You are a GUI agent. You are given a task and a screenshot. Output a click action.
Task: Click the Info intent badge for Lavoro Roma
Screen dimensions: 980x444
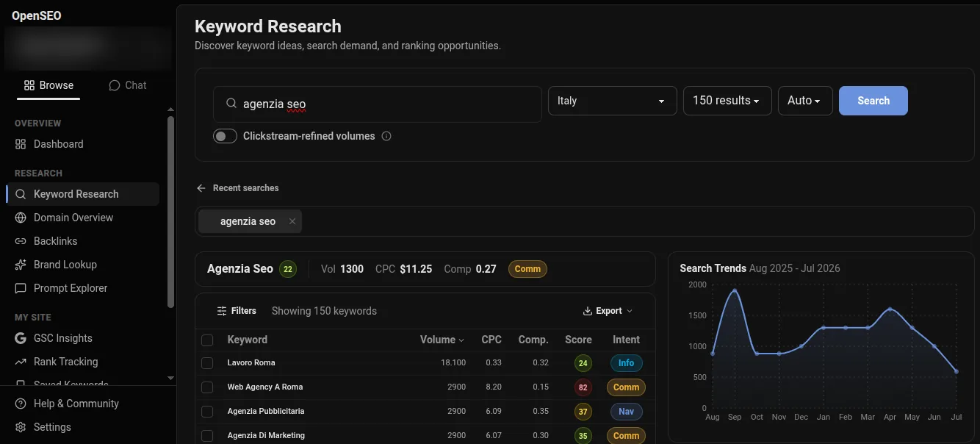[626, 363]
